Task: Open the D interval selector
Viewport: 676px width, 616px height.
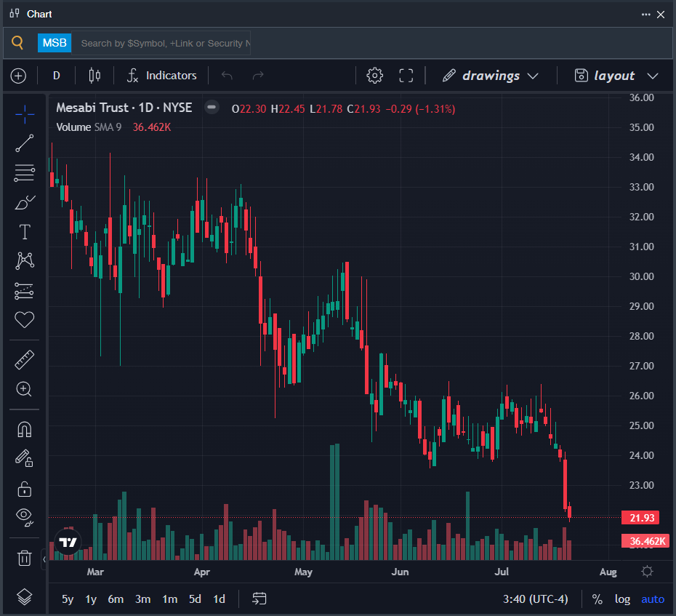Action: (56, 76)
